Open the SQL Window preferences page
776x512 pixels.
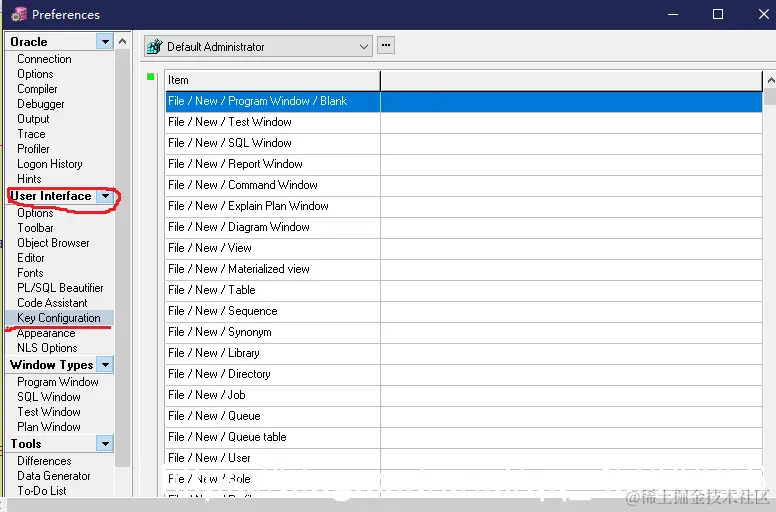point(48,397)
